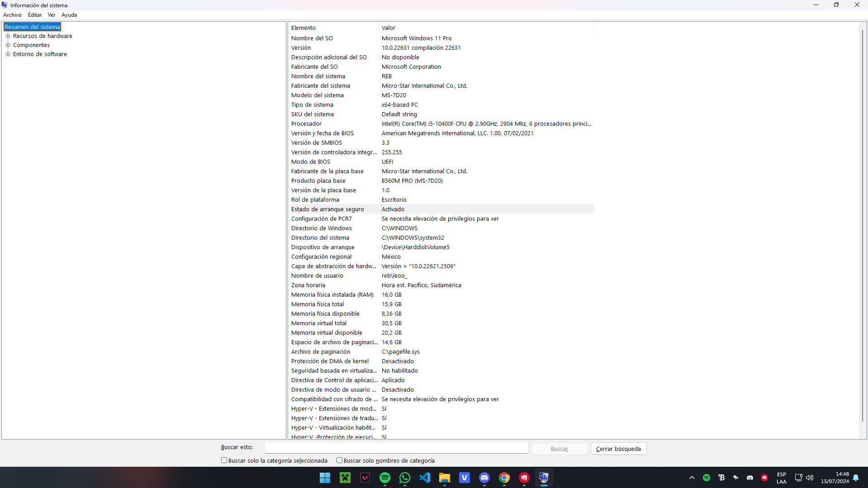Expand the Entorno de software node

(8, 54)
